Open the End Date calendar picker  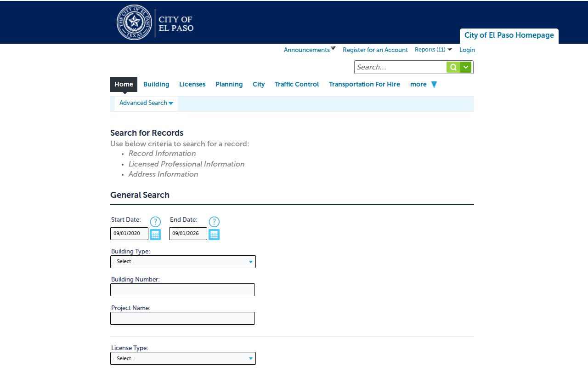(214, 235)
